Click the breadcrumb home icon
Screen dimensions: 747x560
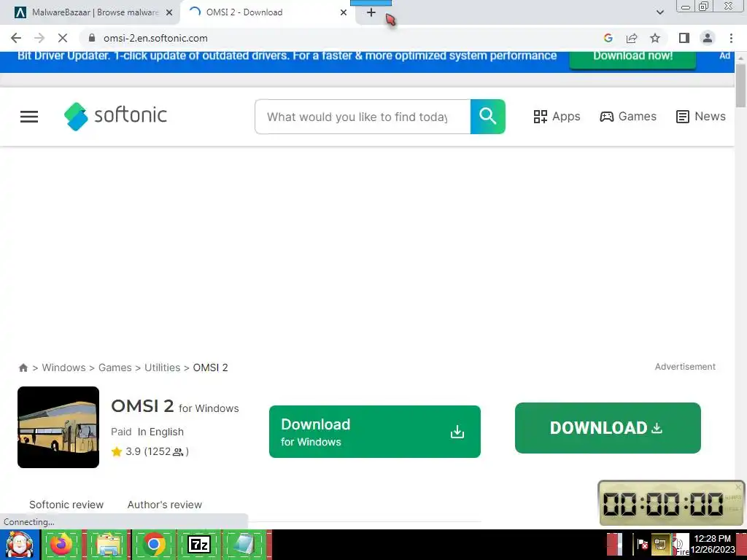(x=23, y=367)
